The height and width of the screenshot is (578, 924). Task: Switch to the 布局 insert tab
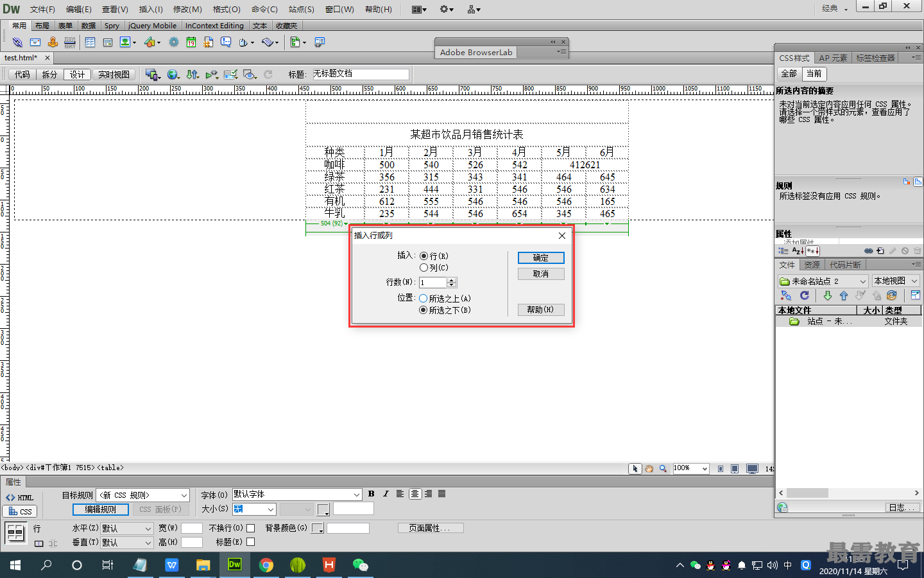(42, 26)
